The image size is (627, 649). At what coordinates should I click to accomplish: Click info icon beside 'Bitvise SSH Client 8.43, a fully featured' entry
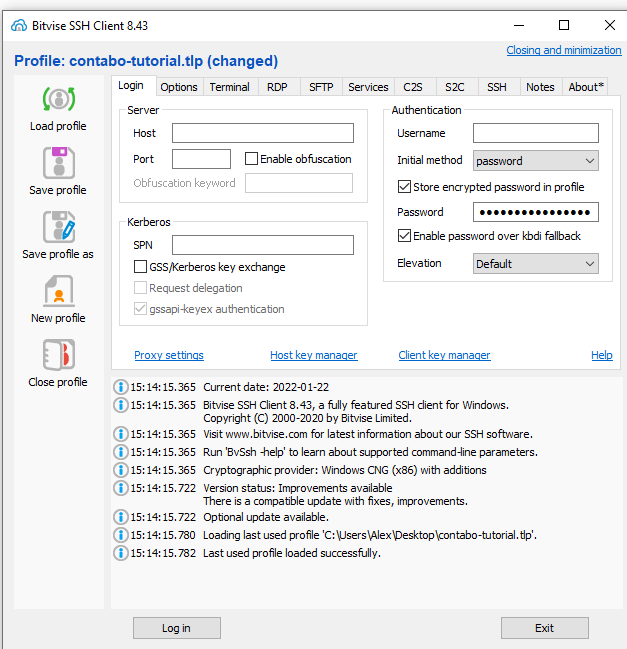[x=120, y=405]
